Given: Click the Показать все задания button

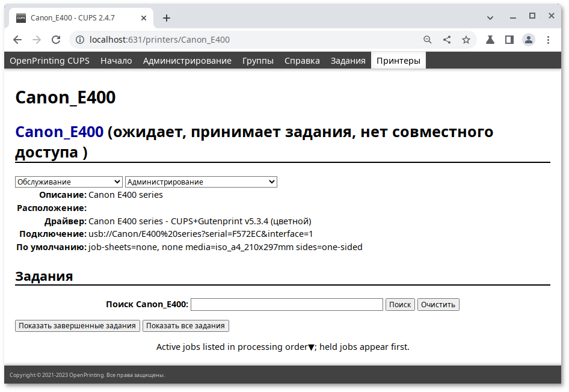Looking at the screenshot, I should point(185,325).
